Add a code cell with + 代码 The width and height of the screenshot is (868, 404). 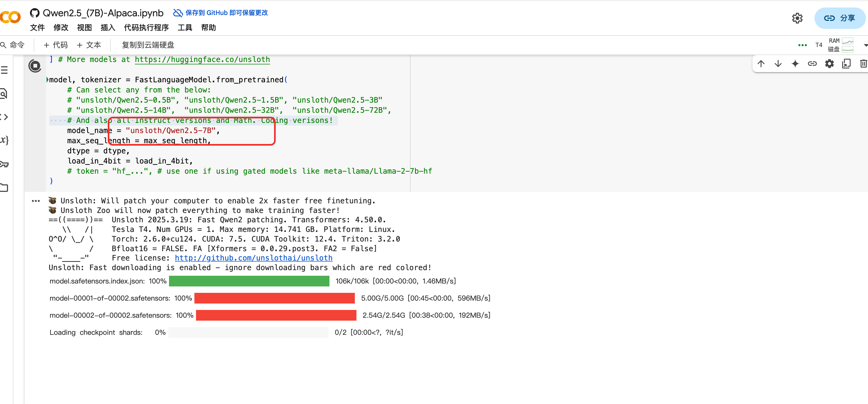pyautogui.click(x=56, y=45)
